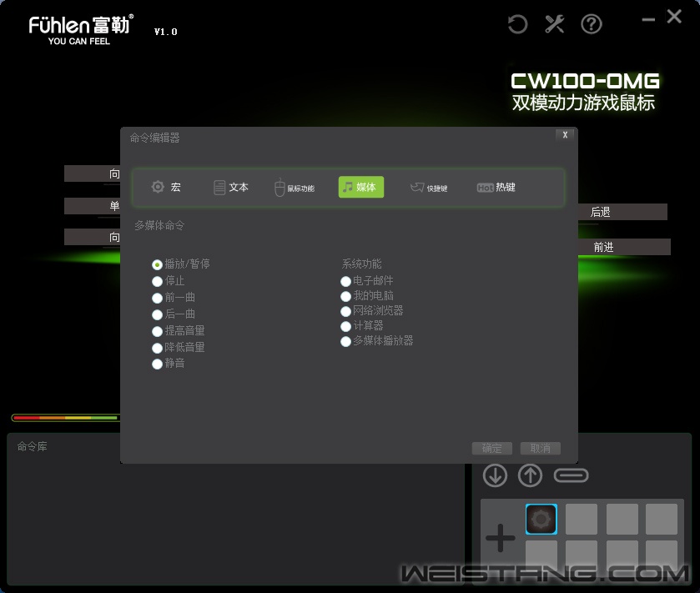
Task: Switch to the 热键 hotkey tab
Action: (x=496, y=188)
